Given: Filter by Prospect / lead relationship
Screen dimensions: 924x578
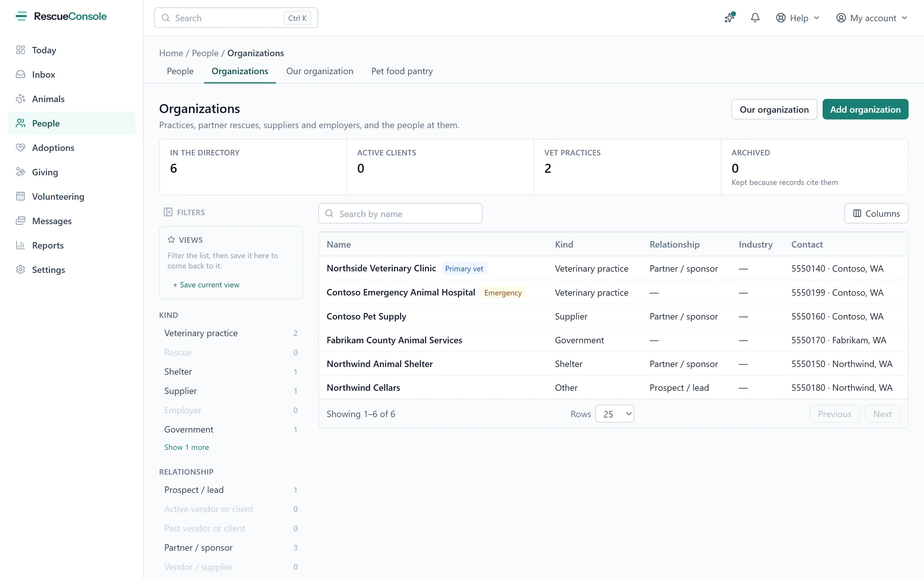Looking at the screenshot, I should (231, 490).
